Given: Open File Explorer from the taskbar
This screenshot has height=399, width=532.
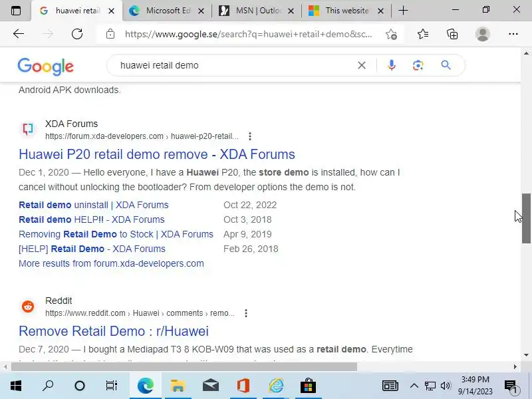Looking at the screenshot, I should [178, 386].
